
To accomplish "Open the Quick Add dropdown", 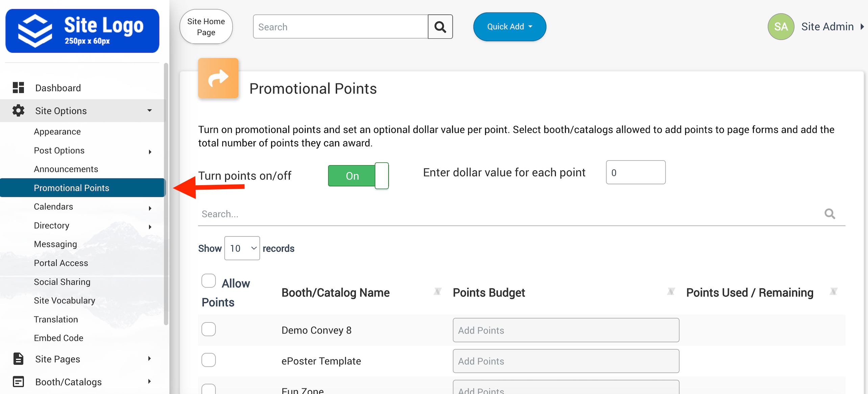I will [x=509, y=27].
